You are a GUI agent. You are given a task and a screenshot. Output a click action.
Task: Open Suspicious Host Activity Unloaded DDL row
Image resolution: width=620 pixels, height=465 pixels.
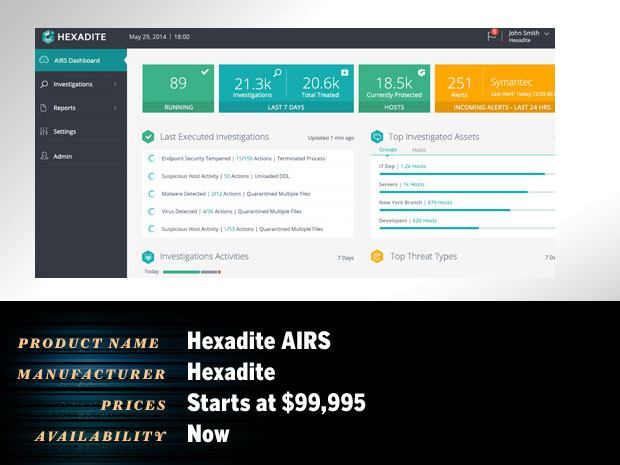(x=248, y=176)
